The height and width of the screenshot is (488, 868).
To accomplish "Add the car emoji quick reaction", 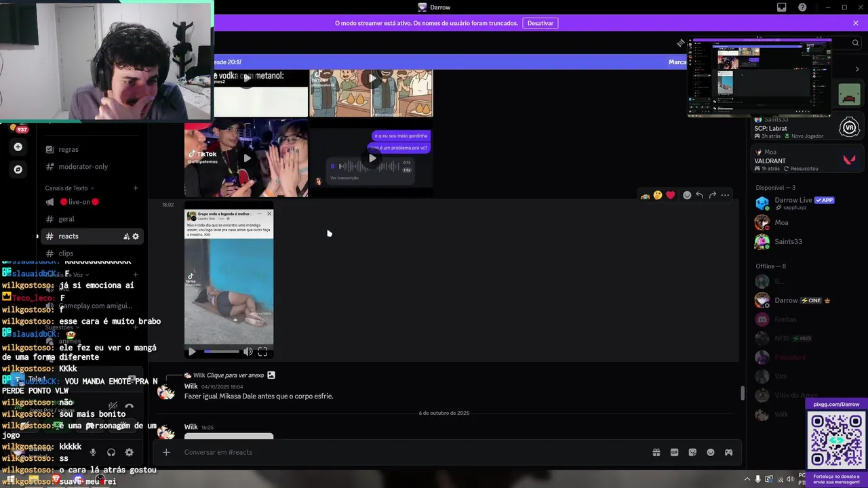I will (x=645, y=195).
